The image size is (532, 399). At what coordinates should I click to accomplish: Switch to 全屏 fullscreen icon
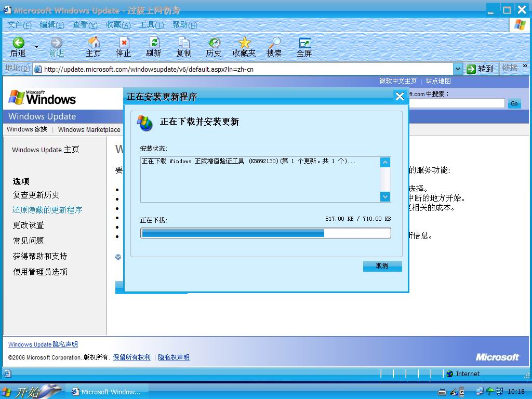(x=304, y=43)
